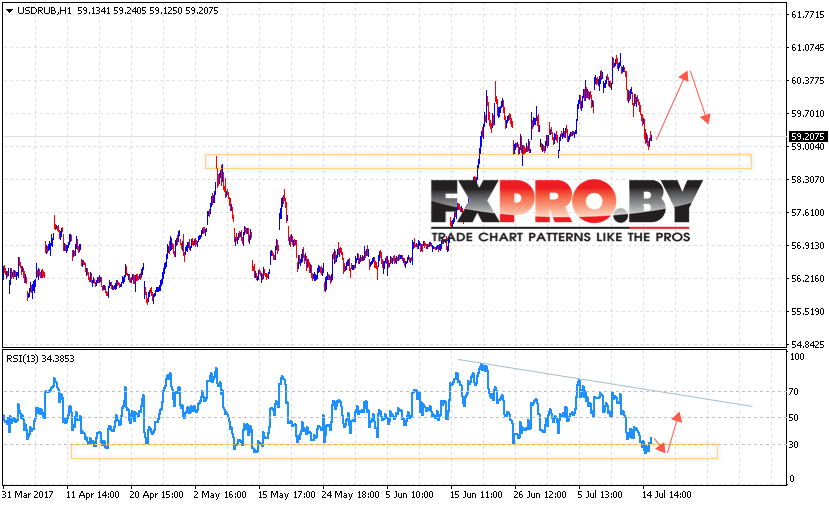Click the 61.0745 price axis label
Image resolution: width=829 pixels, height=506 pixels.
point(807,48)
